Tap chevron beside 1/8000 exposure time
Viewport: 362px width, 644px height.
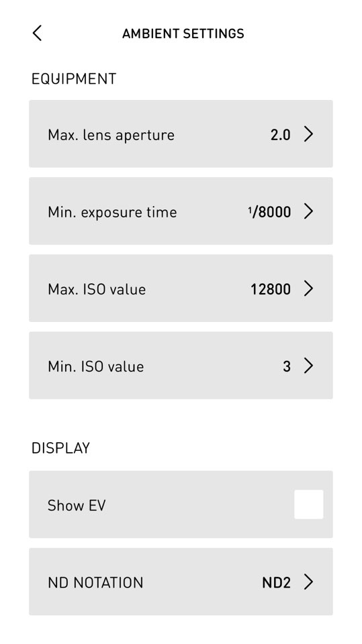308,211
